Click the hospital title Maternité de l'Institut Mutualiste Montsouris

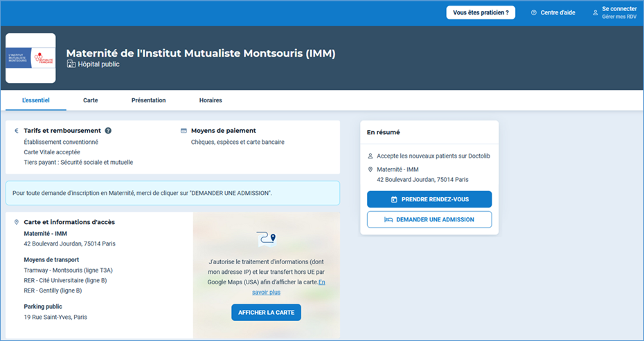(201, 53)
